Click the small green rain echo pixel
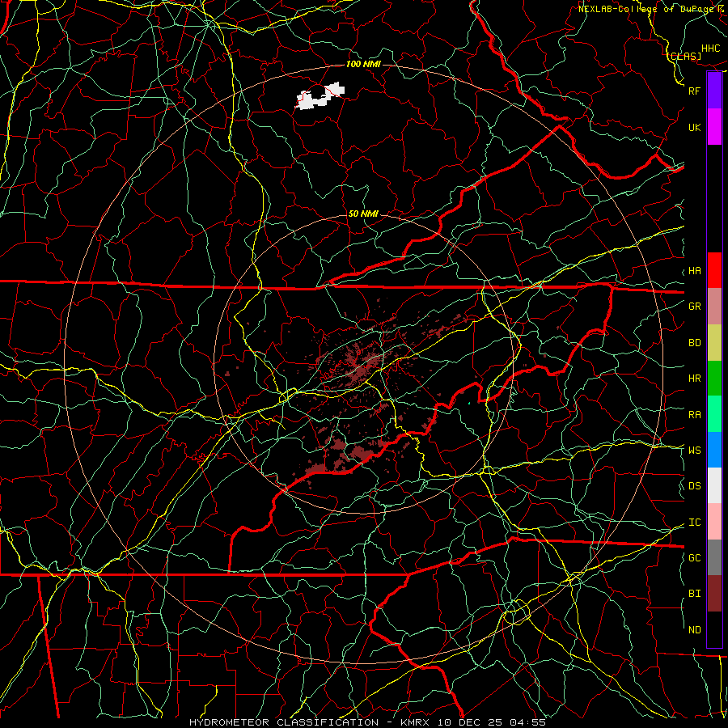This screenshot has width=728, height=728. [x=469, y=403]
